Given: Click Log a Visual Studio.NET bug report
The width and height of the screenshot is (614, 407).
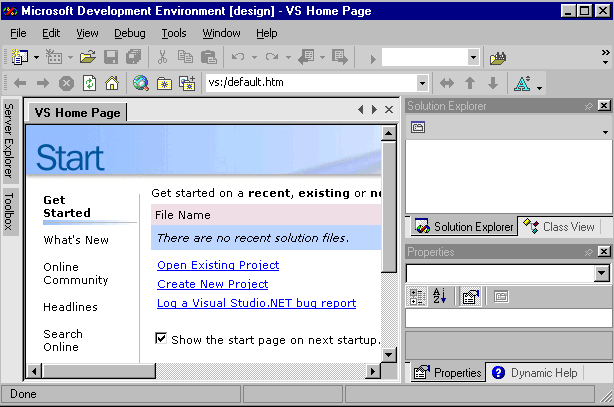Looking at the screenshot, I should coord(256,303).
